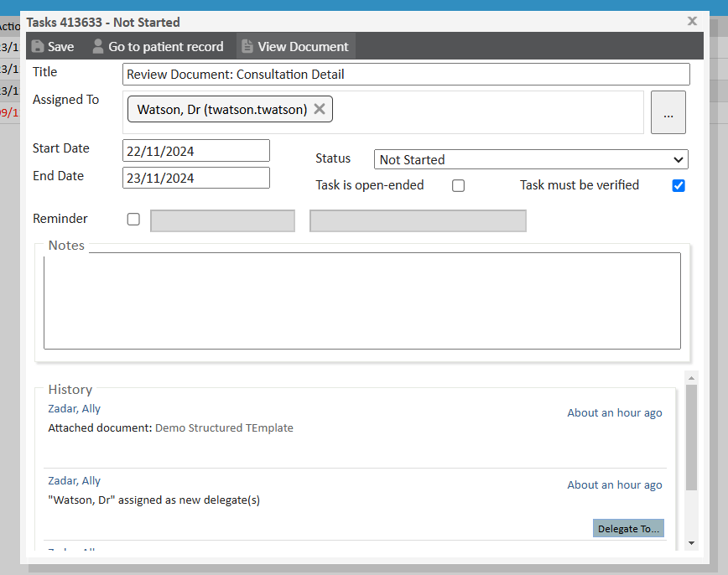Screen dimensions: 728x575
Task: Click inside the Notes text area
Action: click(x=361, y=301)
